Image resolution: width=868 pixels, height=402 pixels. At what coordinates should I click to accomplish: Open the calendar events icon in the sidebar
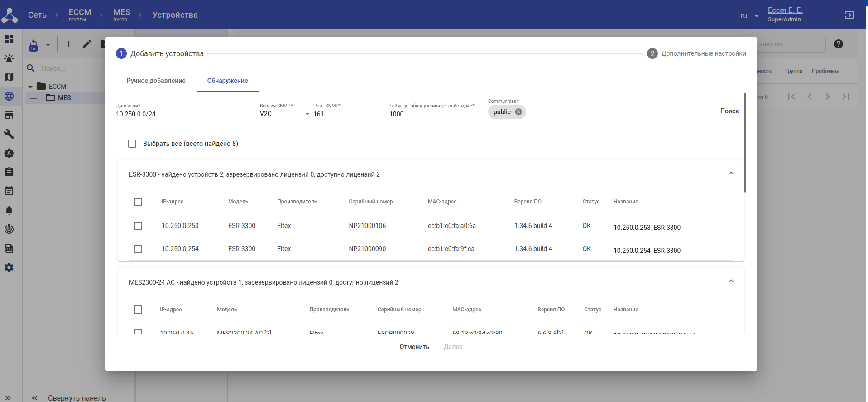(9, 191)
